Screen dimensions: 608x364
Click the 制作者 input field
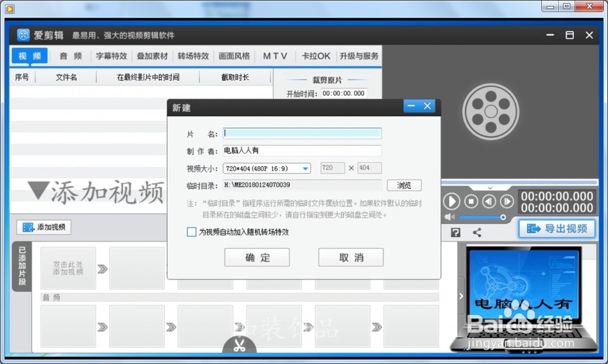[x=302, y=151]
